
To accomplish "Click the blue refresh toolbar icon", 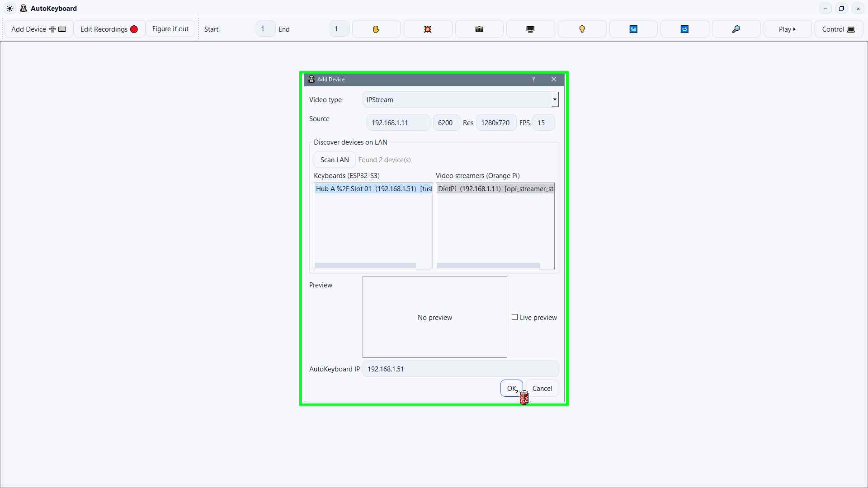I will point(684,28).
